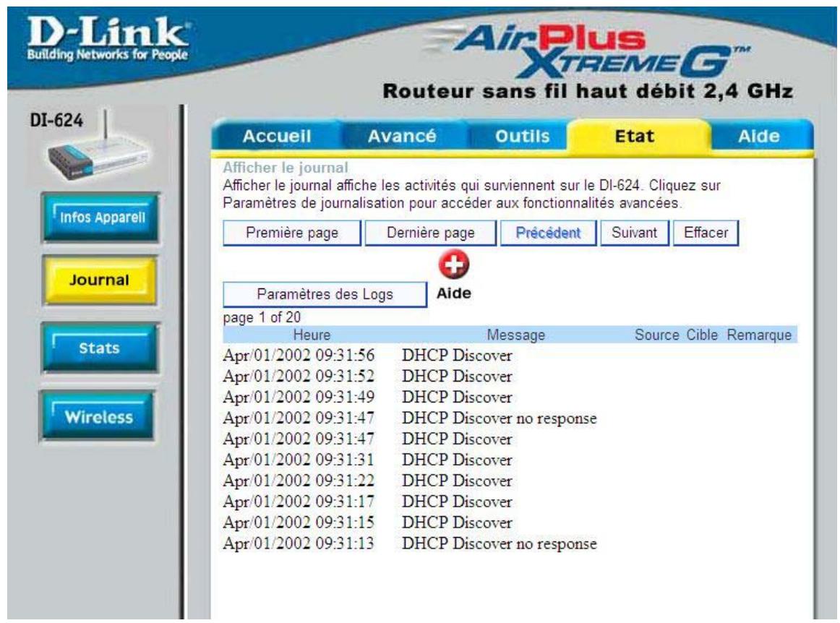Screen dimensions: 840x623
Task: Open the Aide tab
Action: [758, 136]
